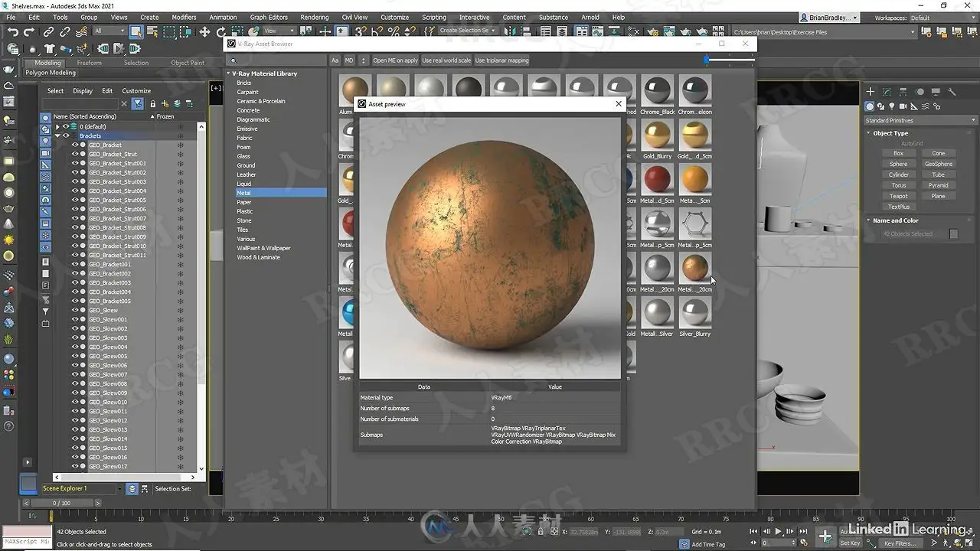Toggle visibility of Brackets layer
Screen dimensions: 980x551
(66, 135)
